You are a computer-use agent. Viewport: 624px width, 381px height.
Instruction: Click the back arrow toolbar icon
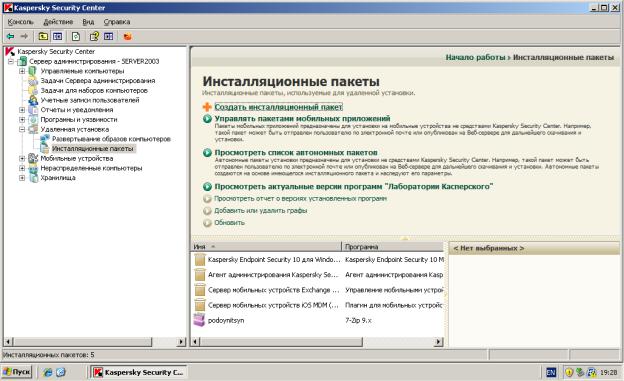[10, 37]
